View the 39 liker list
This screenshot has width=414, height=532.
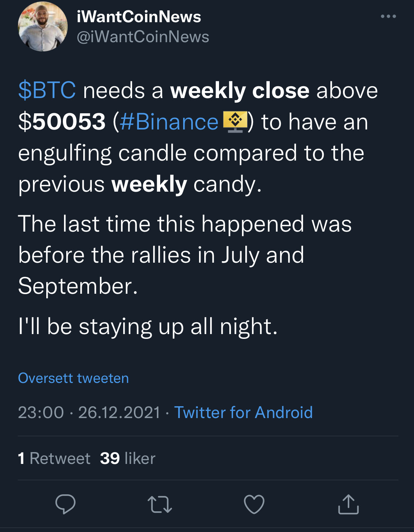click(x=128, y=458)
